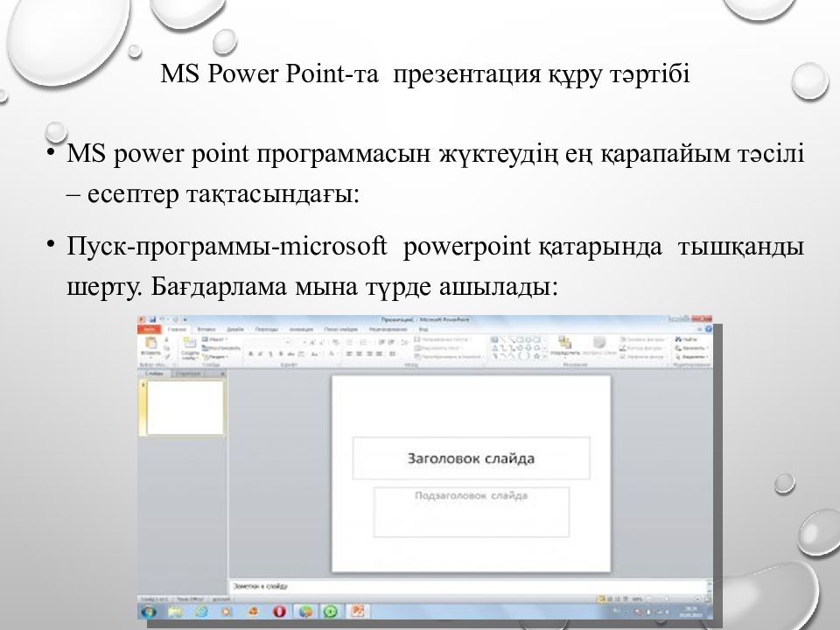Viewport: 840px width, 630px height.
Task: Click the Replace (Заменить) button
Action: 691,348
